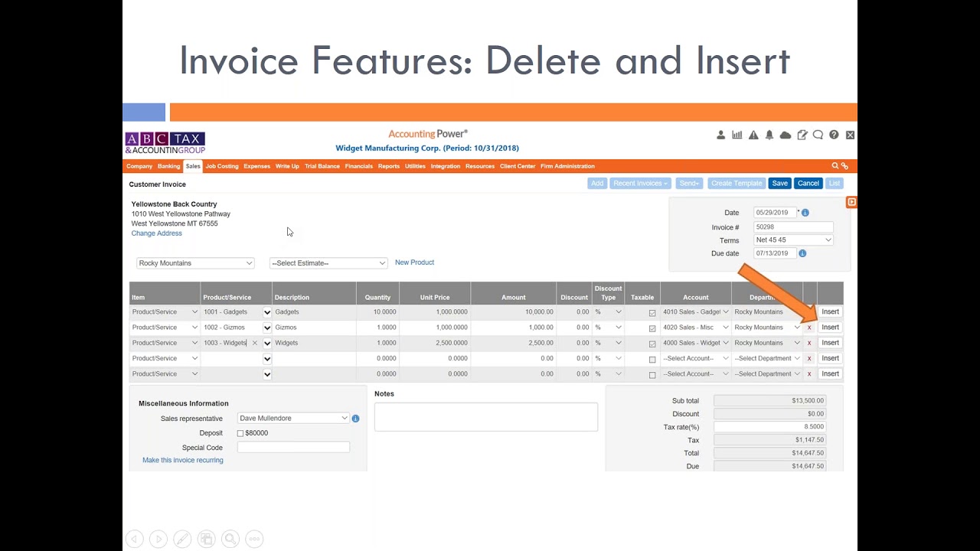This screenshot has width=980, height=551.
Task: Open the slideshow pen tool
Action: [x=182, y=539]
